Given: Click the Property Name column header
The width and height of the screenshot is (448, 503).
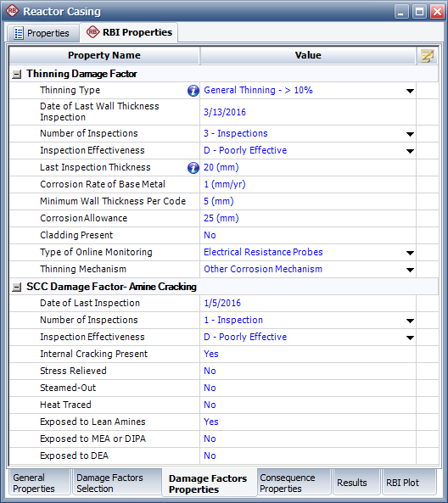Looking at the screenshot, I should [104, 55].
